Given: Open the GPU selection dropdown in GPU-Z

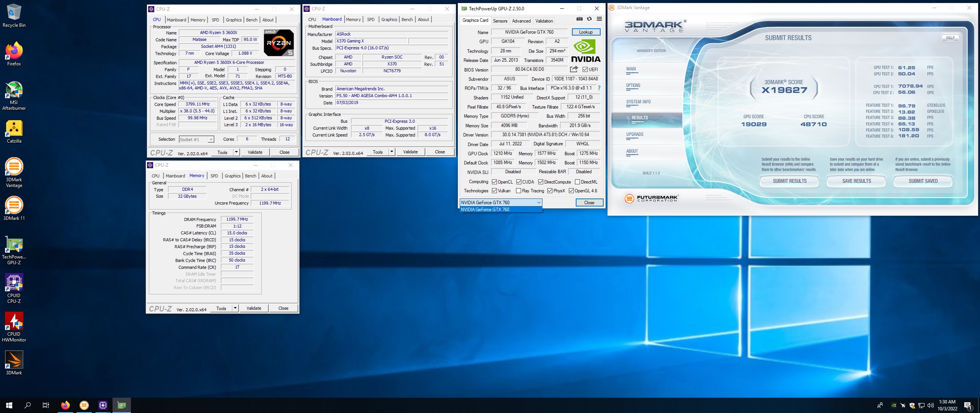Looking at the screenshot, I should click(501, 203).
